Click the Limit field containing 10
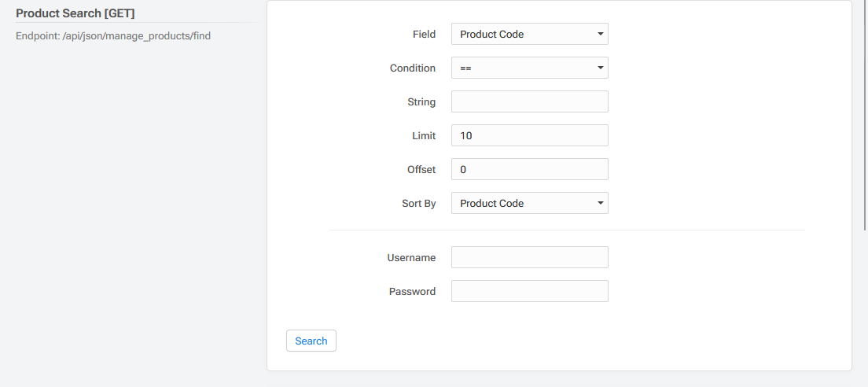Viewport: 868px width, 387px height. [530, 135]
